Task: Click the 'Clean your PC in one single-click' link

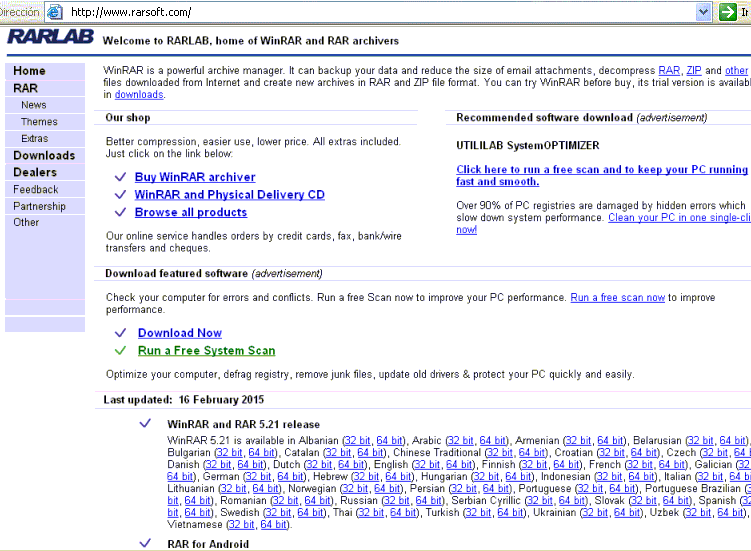Action: click(x=679, y=218)
